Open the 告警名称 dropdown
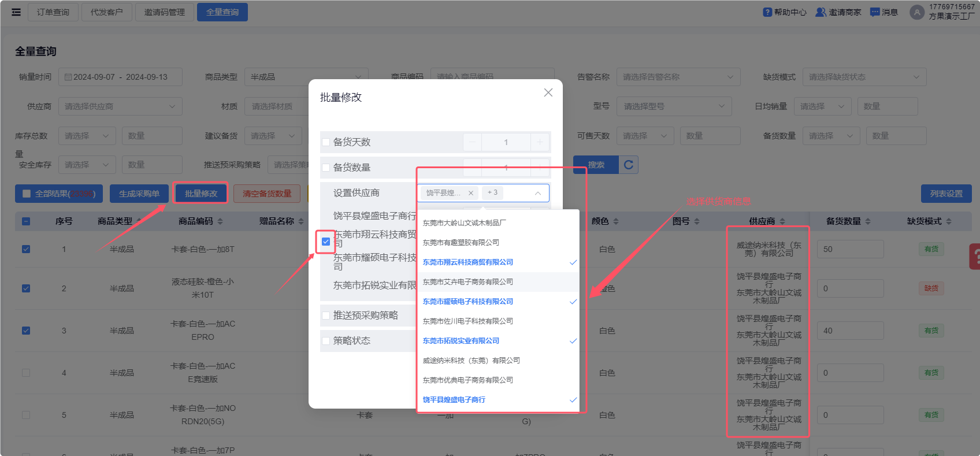Viewport: 980px width, 456px height. click(x=678, y=77)
